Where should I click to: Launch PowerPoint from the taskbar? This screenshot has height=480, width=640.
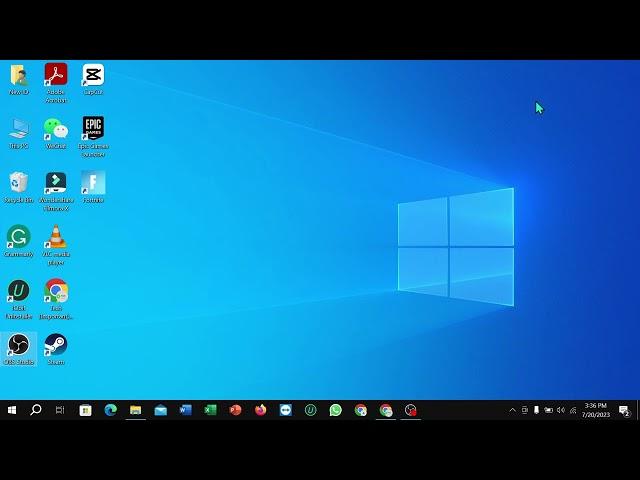[x=236, y=410]
